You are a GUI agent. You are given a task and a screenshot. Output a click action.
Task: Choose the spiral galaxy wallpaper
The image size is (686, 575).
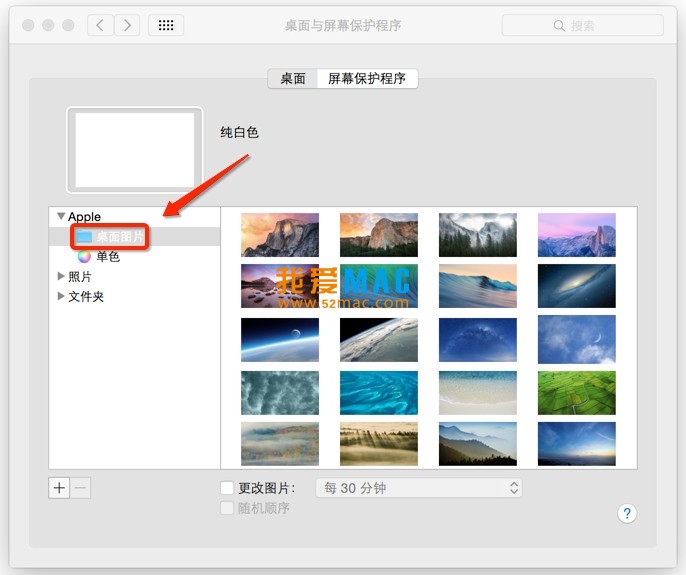click(577, 286)
